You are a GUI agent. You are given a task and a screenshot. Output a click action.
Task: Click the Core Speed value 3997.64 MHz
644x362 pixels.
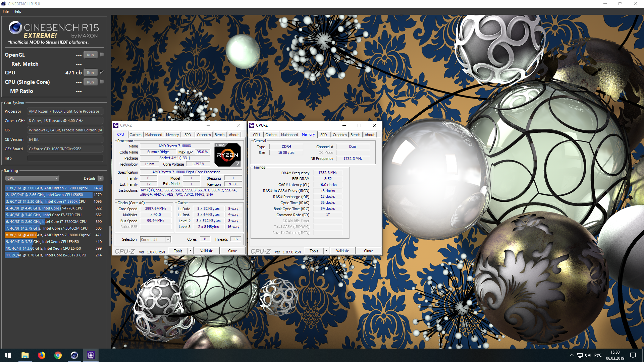tap(156, 208)
